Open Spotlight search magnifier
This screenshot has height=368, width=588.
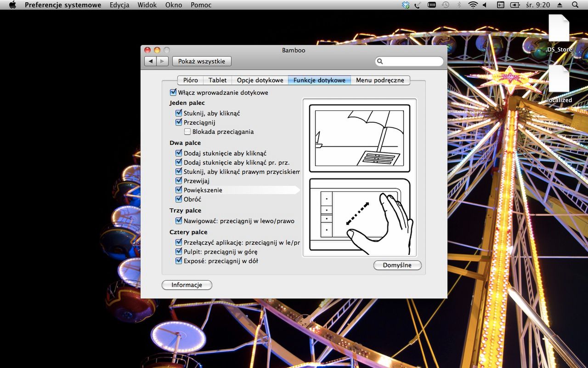tap(575, 5)
